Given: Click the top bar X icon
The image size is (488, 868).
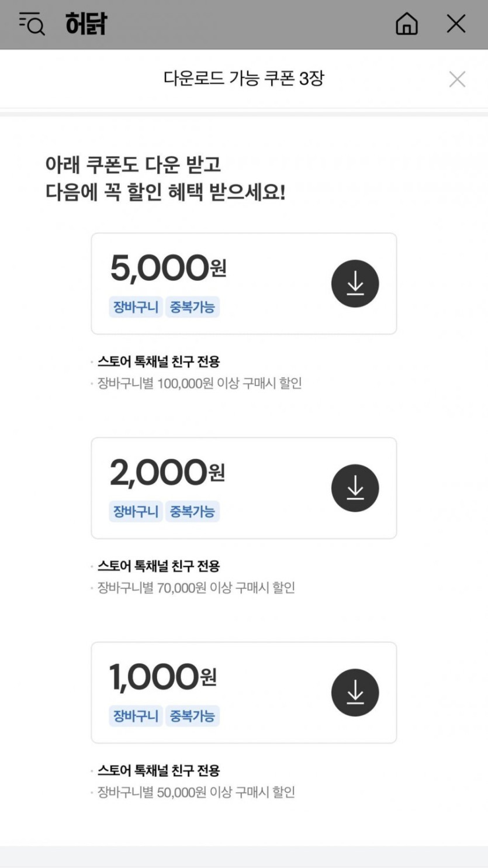Looking at the screenshot, I should coord(456,25).
